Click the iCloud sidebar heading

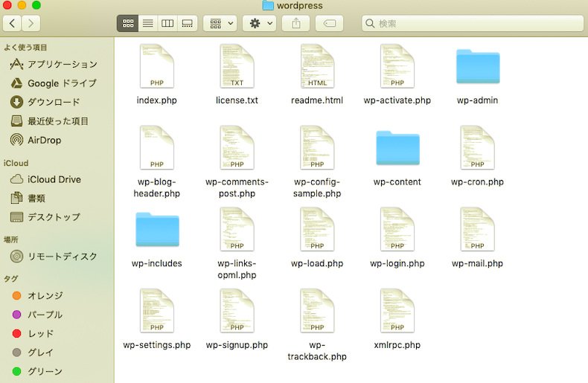click(16, 164)
